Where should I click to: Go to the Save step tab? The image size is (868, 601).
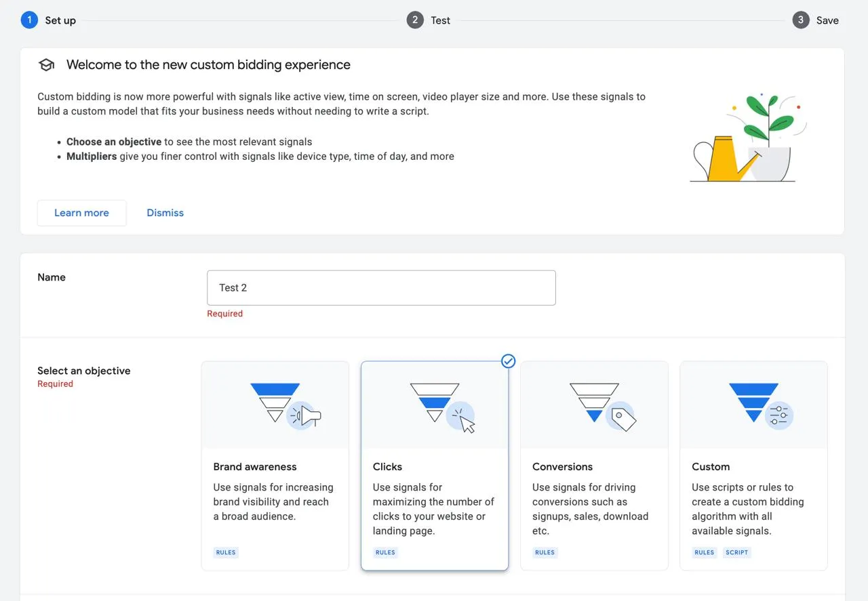pyautogui.click(x=816, y=20)
